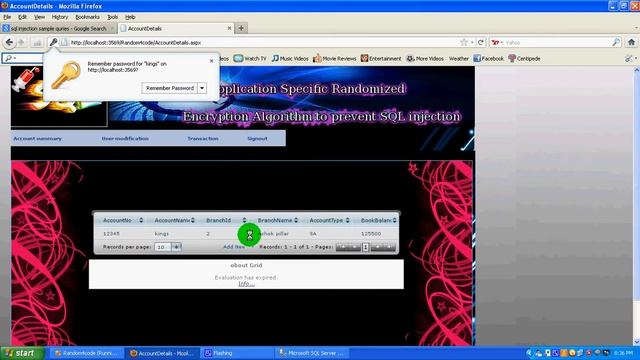
Task: Click the Info... link under about Grid
Action: [246, 284]
